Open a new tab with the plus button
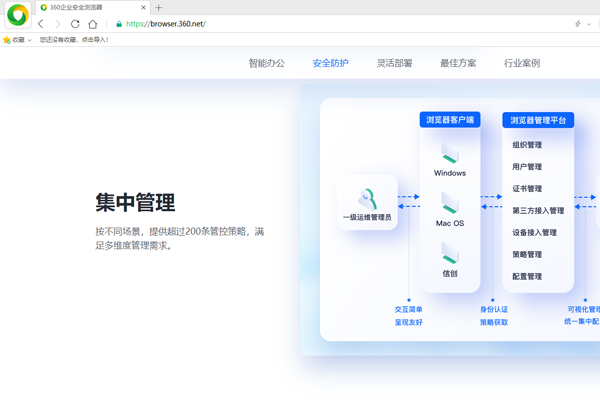This screenshot has width=600, height=400. pos(159,7)
